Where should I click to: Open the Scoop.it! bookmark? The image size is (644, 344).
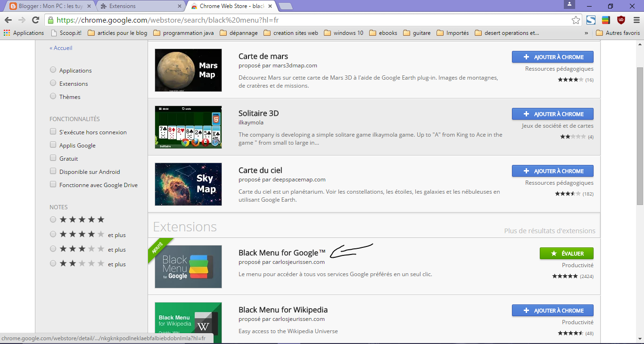pyautogui.click(x=66, y=33)
